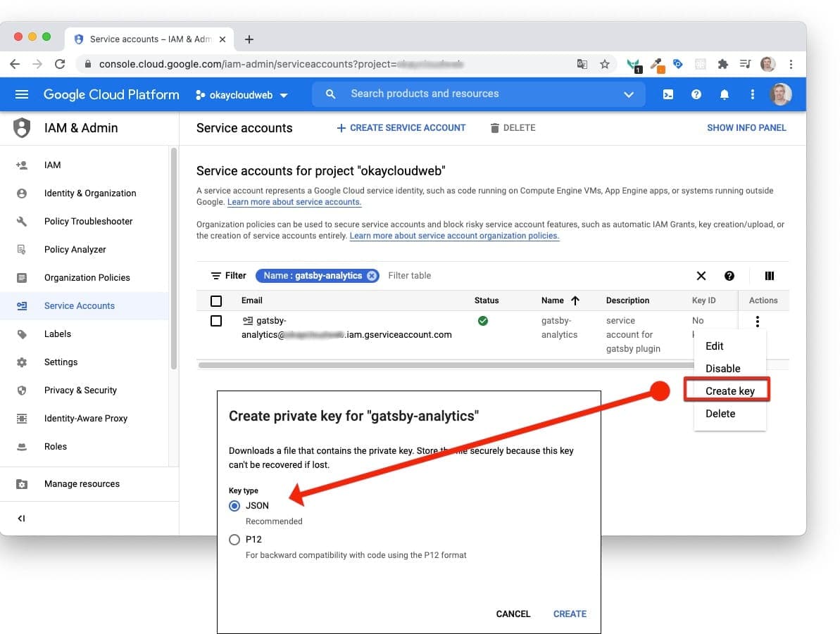The image size is (840, 634).
Task: Sort by the Name column header
Action: (560, 300)
